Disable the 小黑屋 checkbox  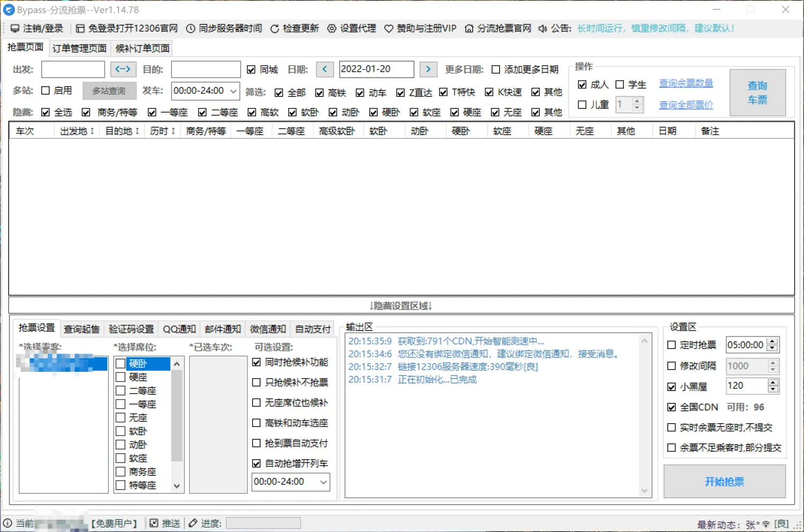point(672,386)
